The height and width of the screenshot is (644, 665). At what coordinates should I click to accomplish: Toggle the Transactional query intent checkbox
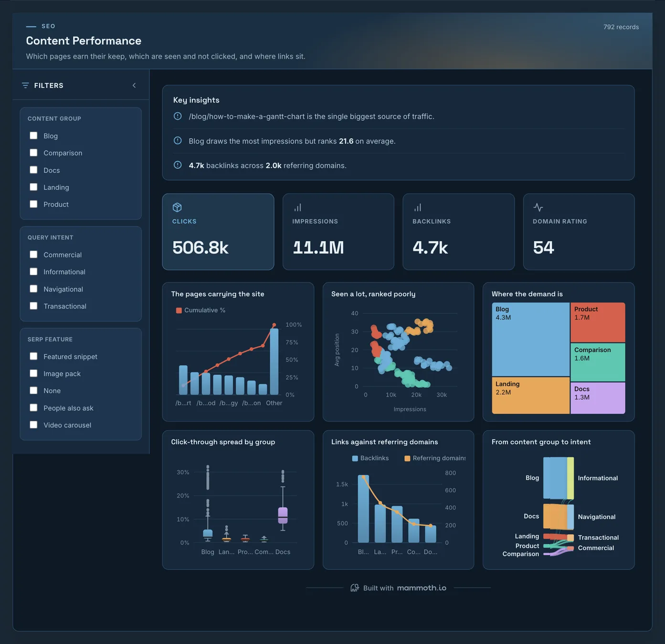click(x=33, y=306)
